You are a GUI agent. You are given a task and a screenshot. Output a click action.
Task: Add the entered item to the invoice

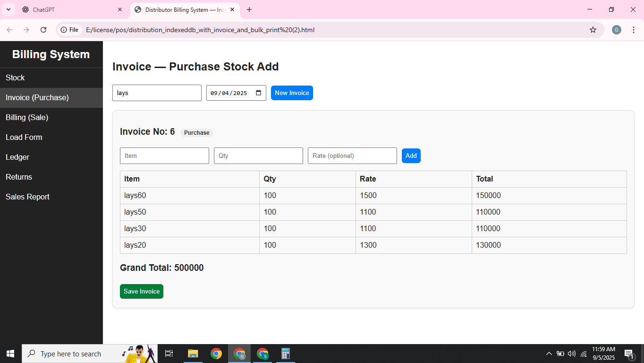tap(411, 156)
